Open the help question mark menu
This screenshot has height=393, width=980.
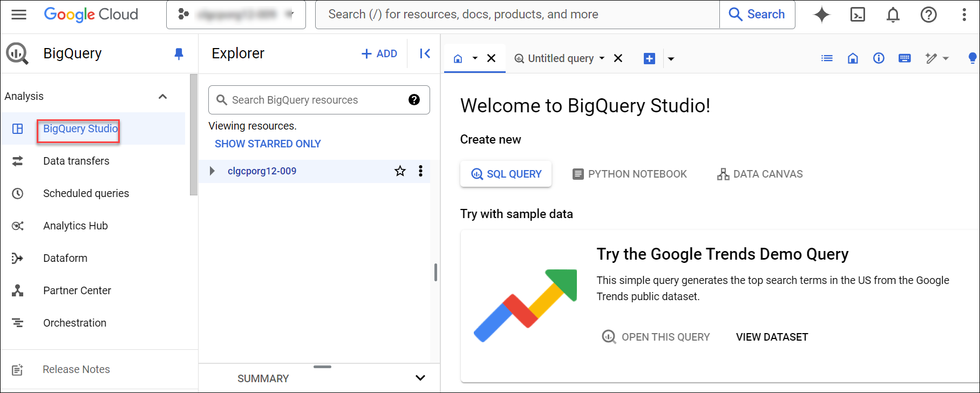tap(929, 15)
